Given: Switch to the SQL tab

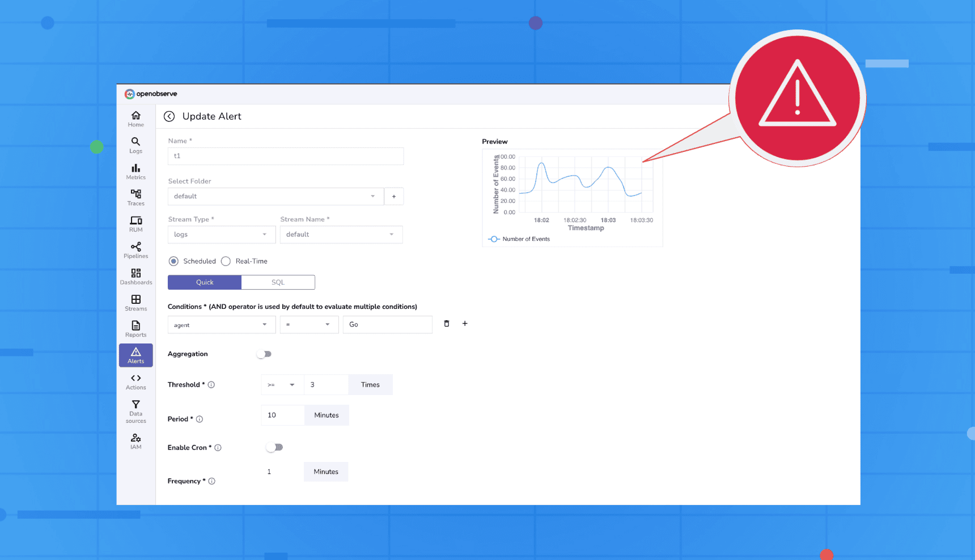Looking at the screenshot, I should (x=278, y=282).
